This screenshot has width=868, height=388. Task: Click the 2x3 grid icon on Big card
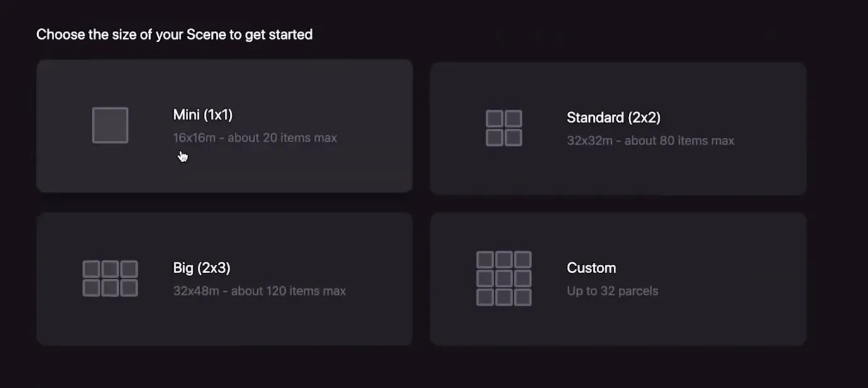(110, 279)
